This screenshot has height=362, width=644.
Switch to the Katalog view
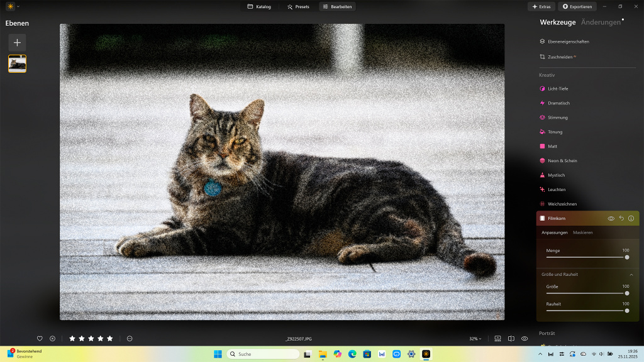coord(258,6)
